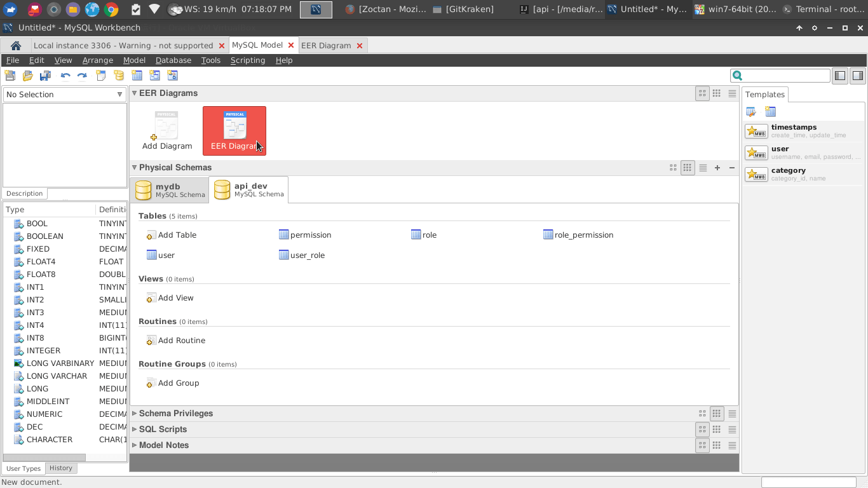Click the Redo arrow in toolbar

point(82,76)
